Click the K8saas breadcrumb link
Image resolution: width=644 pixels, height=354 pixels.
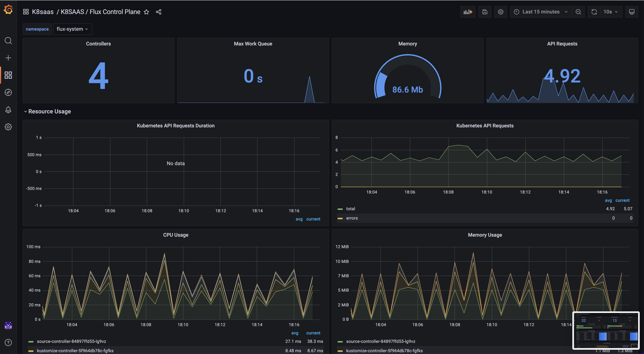pos(43,12)
